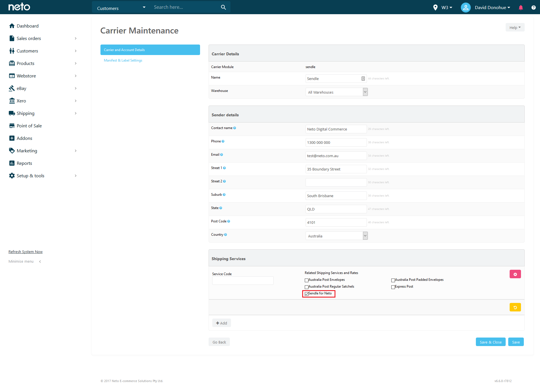The height and width of the screenshot is (392, 540).
Task: Click the David Donohue avatar icon
Action: [x=466, y=7]
